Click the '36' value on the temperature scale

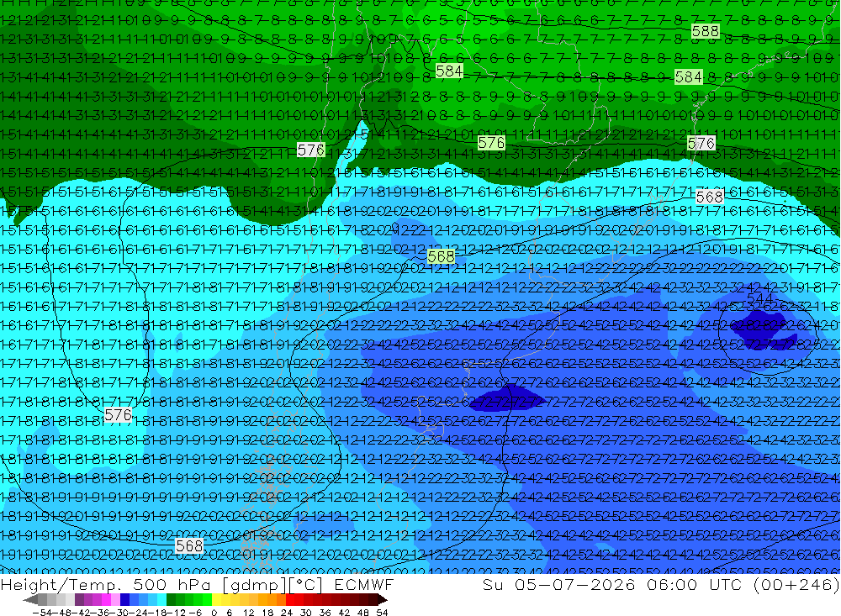(x=325, y=613)
